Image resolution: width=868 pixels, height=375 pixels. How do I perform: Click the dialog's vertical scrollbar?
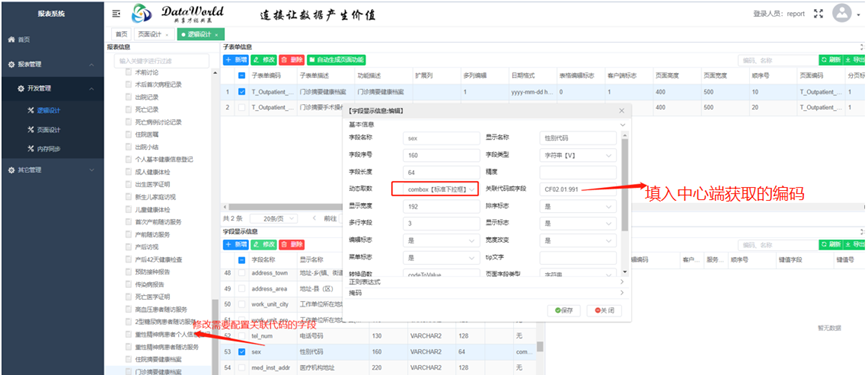click(x=625, y=184)
